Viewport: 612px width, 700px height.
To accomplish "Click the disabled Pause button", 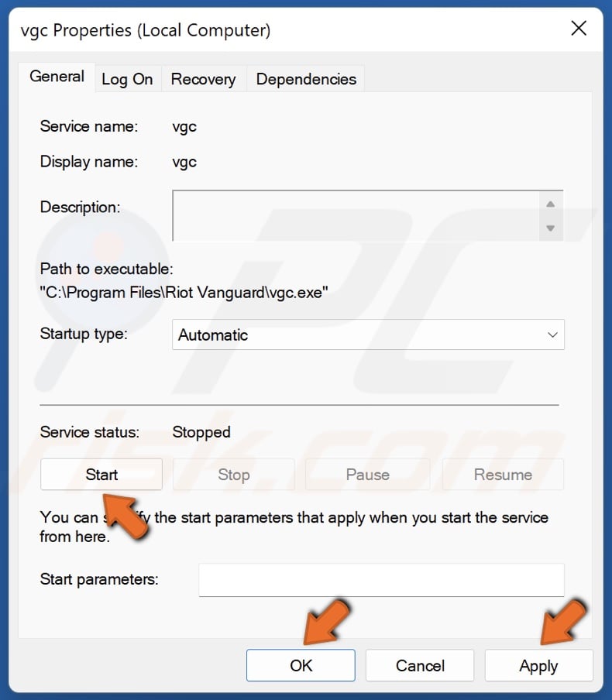I will [367, 474].
